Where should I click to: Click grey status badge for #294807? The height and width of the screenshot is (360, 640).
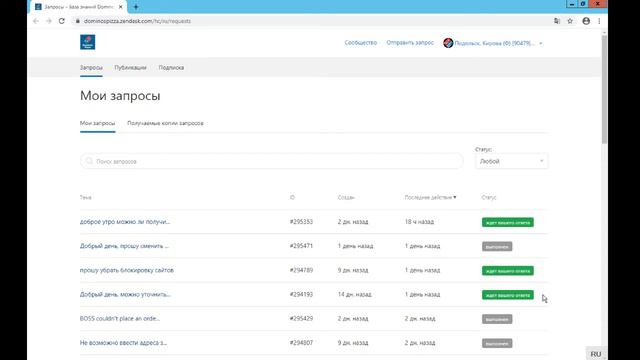497,343
